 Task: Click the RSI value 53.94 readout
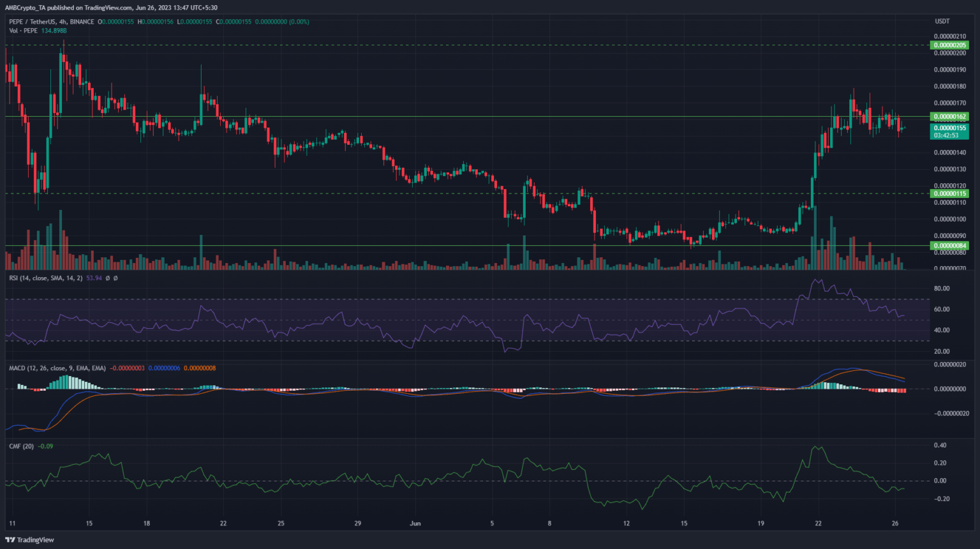(94, 278)
